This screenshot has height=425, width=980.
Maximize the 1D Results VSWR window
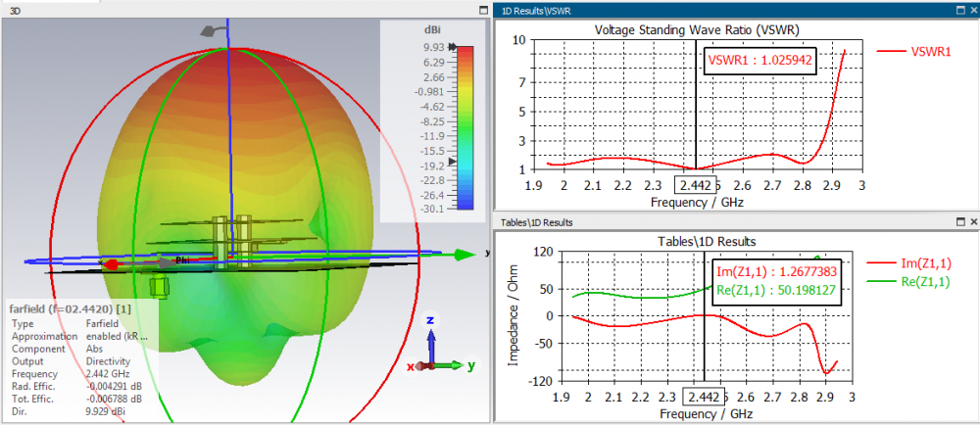pyautogui.click(x=960, y=11)
